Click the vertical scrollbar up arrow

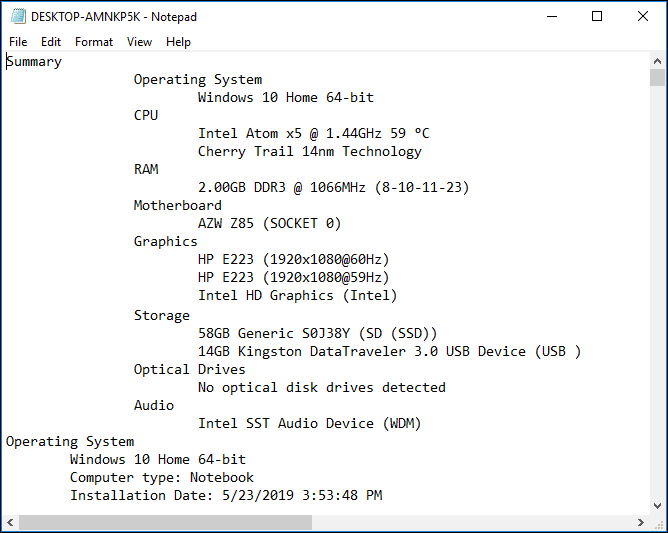657,61
